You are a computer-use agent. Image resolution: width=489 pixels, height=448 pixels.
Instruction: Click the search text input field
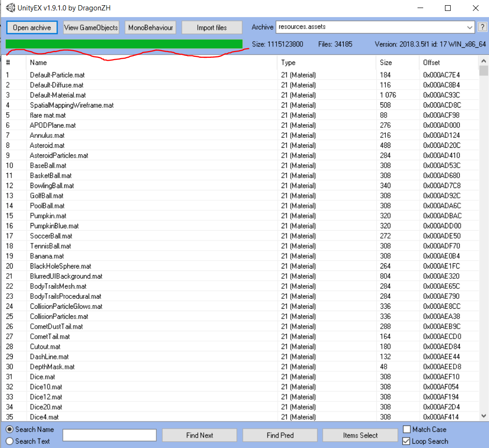click(109, 435)
